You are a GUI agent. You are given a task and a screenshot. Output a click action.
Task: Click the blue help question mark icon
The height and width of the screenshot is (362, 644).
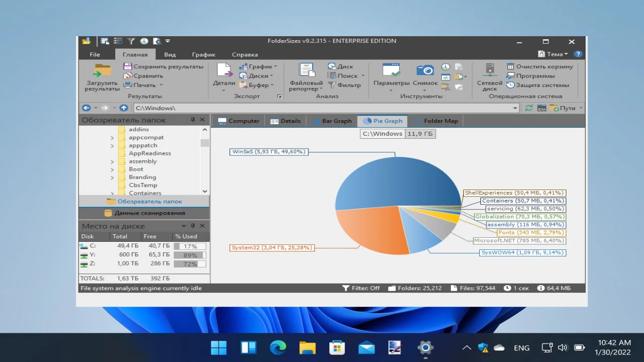(578, 54)
